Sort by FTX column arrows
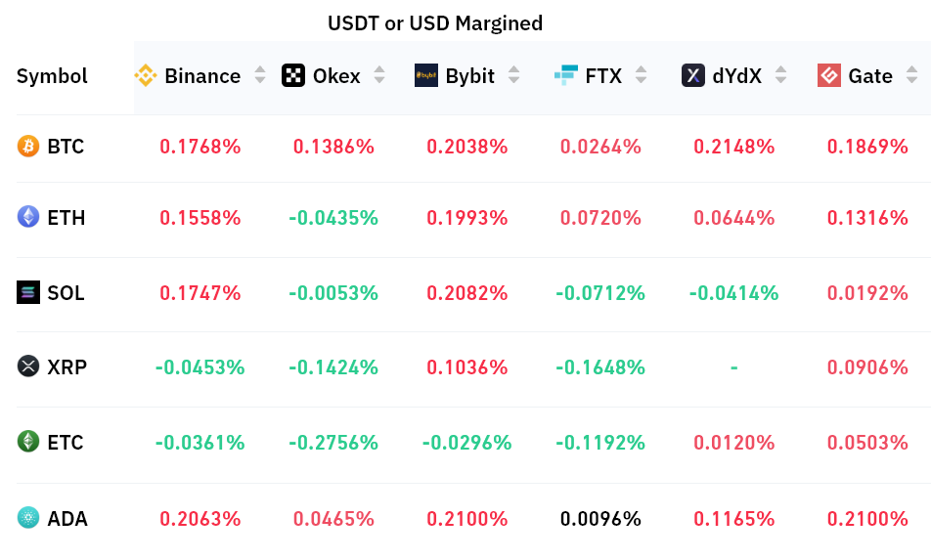The width and height of the screenshot is (931, 560). coord(641,75)
